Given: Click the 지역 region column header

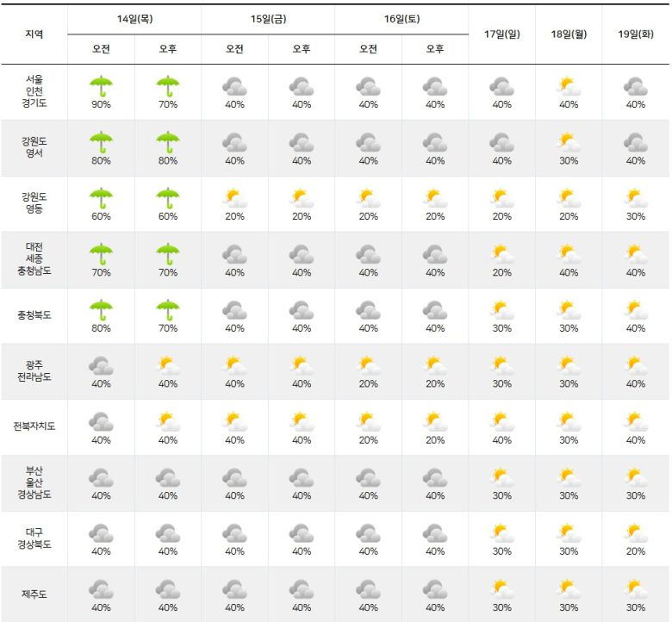Looking at the screenshot, I should (34, 34).
